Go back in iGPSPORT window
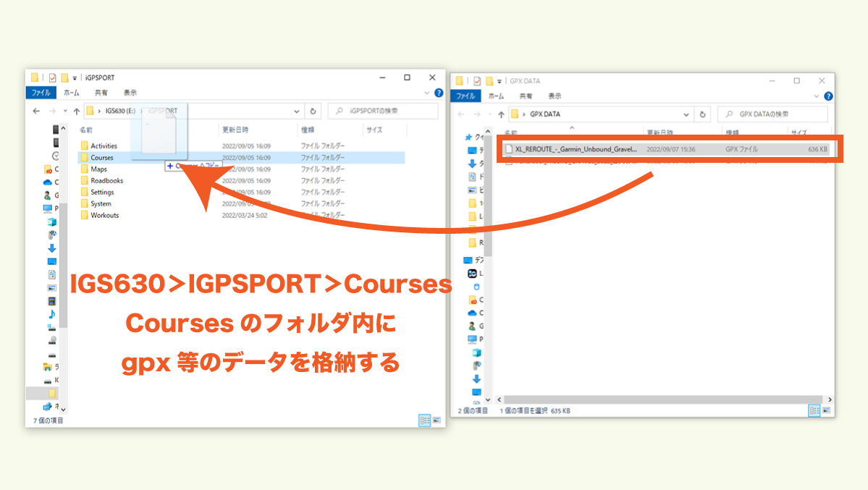This screenshot has height=490, width=868. pyautogui.click(x=36, y=111)
